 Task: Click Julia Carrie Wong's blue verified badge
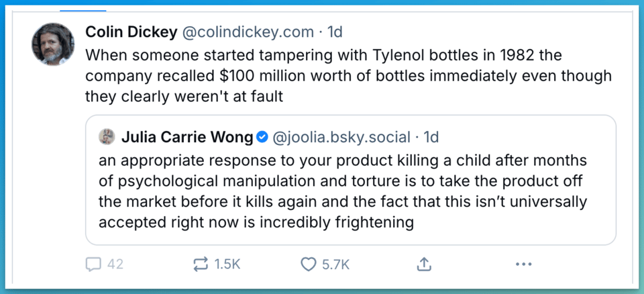click(x=262, y=138)
